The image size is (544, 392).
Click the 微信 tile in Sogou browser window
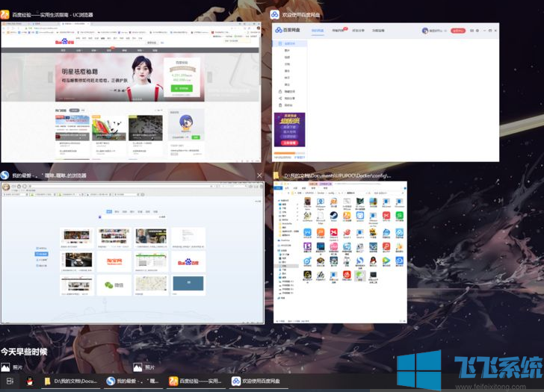[x=114, y=285]
